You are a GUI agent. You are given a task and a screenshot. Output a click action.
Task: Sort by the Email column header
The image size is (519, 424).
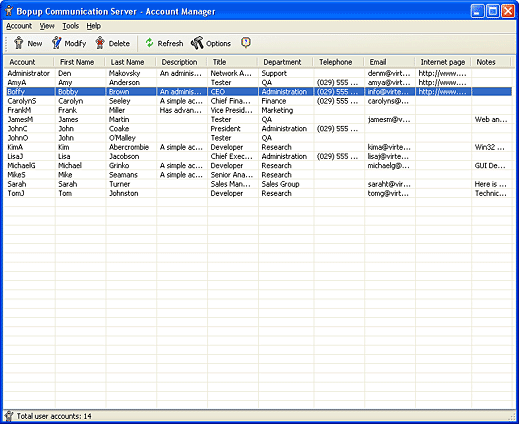(390, 62)
